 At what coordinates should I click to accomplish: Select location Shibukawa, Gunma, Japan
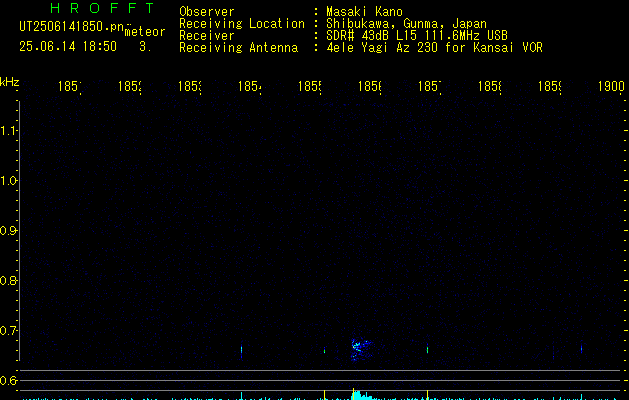point(406,24)
